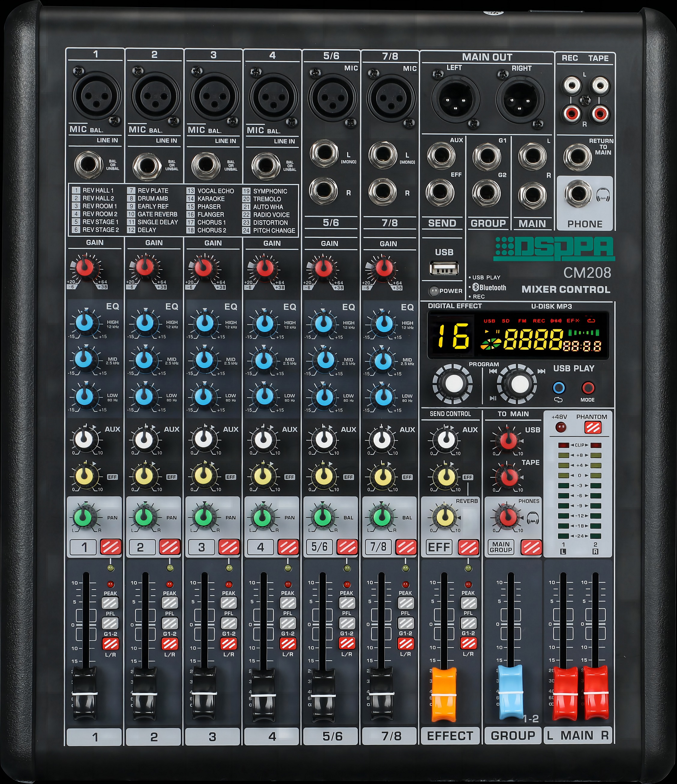Toggle channel 1 L/R routing button
The height and width of the screenshot is (784, 677).
click(x=110, y=644)
